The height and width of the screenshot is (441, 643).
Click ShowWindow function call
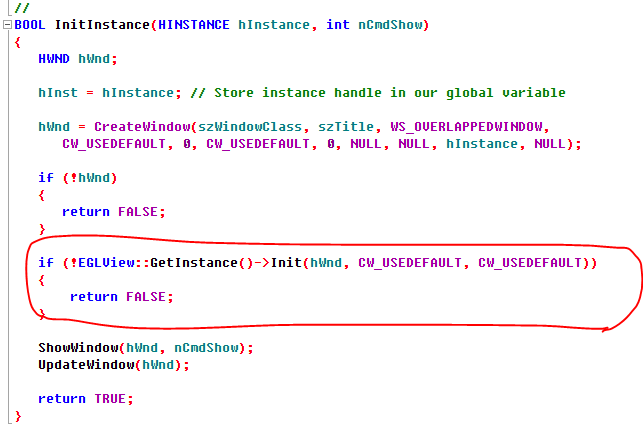(x=78, y=348)
